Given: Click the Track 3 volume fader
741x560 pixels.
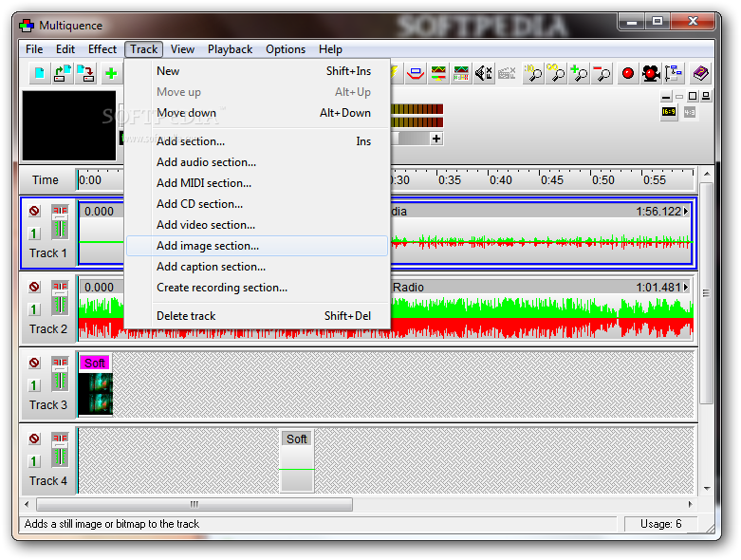Looking at the screenshot, I should tap(60, 374).
